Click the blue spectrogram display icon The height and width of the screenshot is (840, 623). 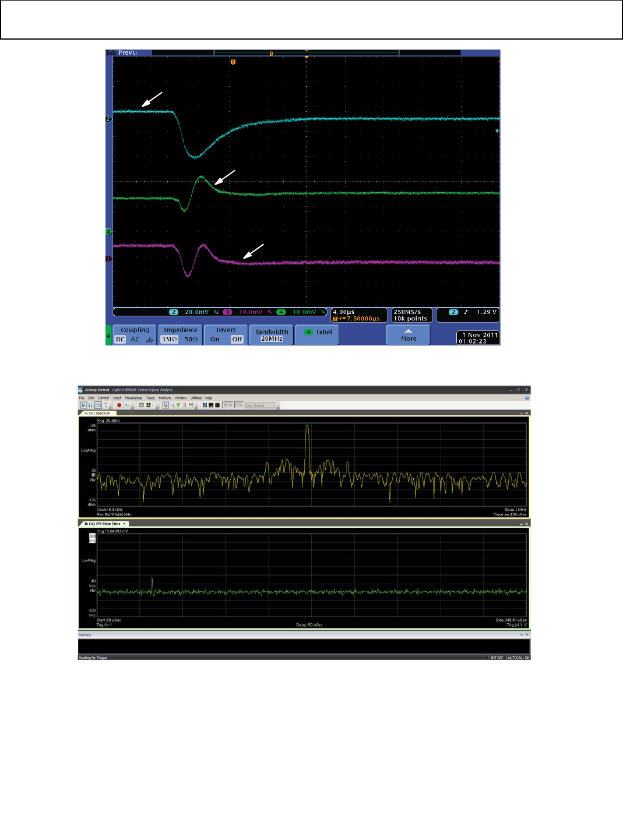pyautogui.click(x=205, y=405)
